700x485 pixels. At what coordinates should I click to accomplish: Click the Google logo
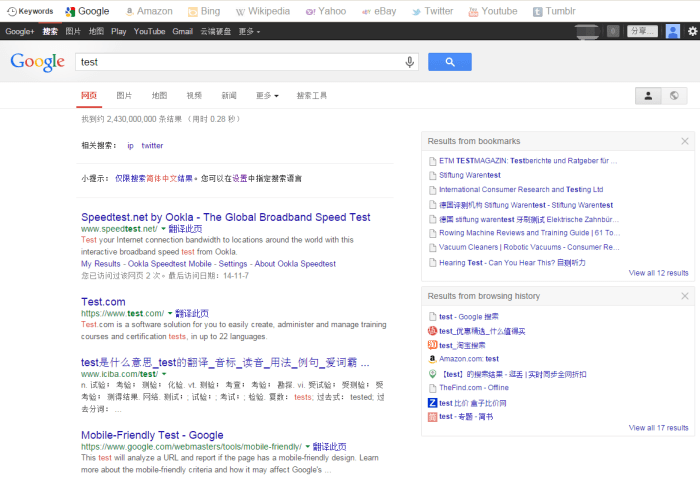tap(38, 62)
